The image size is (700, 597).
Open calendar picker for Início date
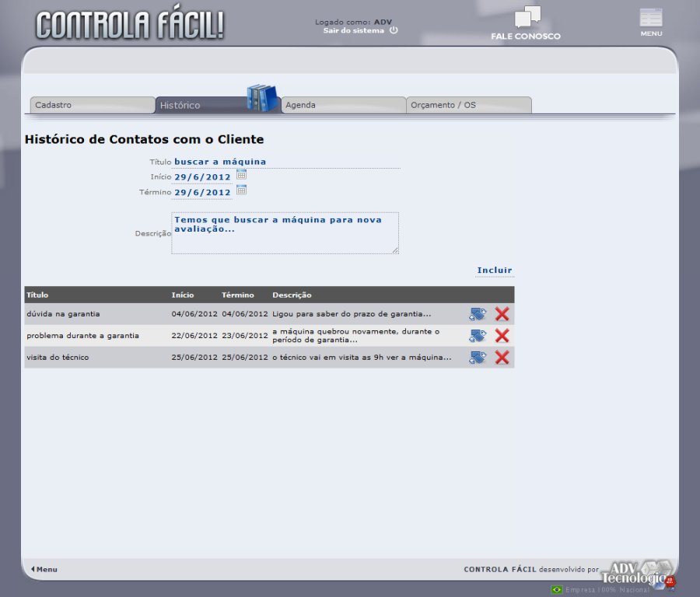tap(241, 175)
